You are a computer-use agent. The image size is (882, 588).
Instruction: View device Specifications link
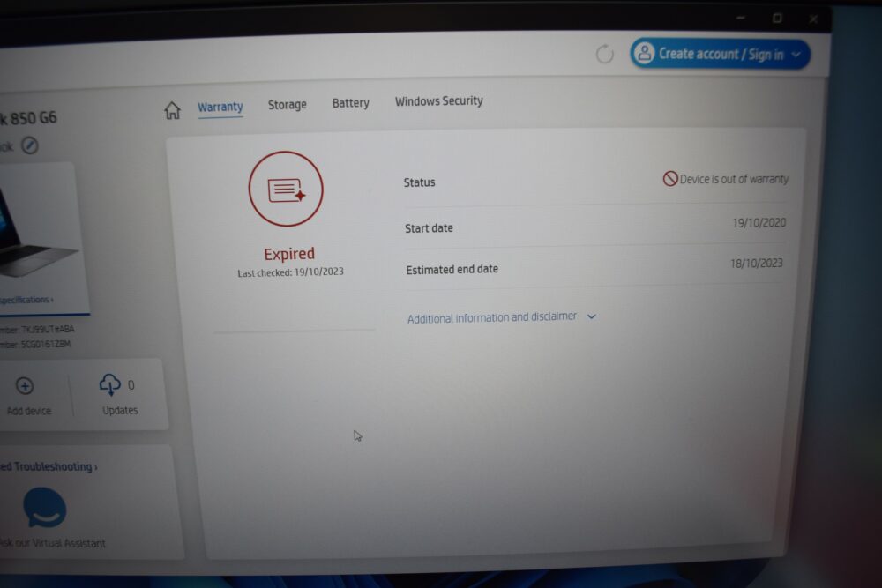click(x=26, y=300)
